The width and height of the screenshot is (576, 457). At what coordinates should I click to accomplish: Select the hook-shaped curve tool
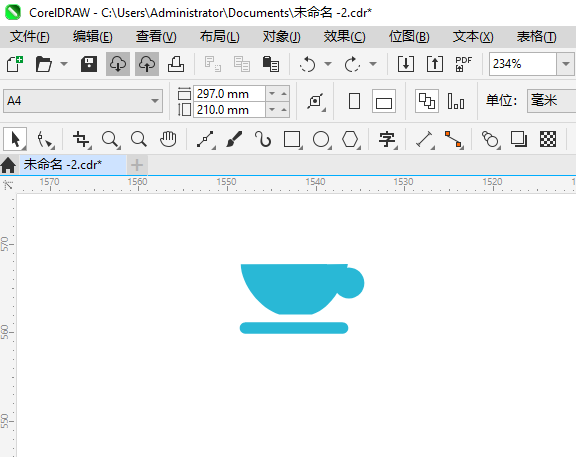coord(263,139)
